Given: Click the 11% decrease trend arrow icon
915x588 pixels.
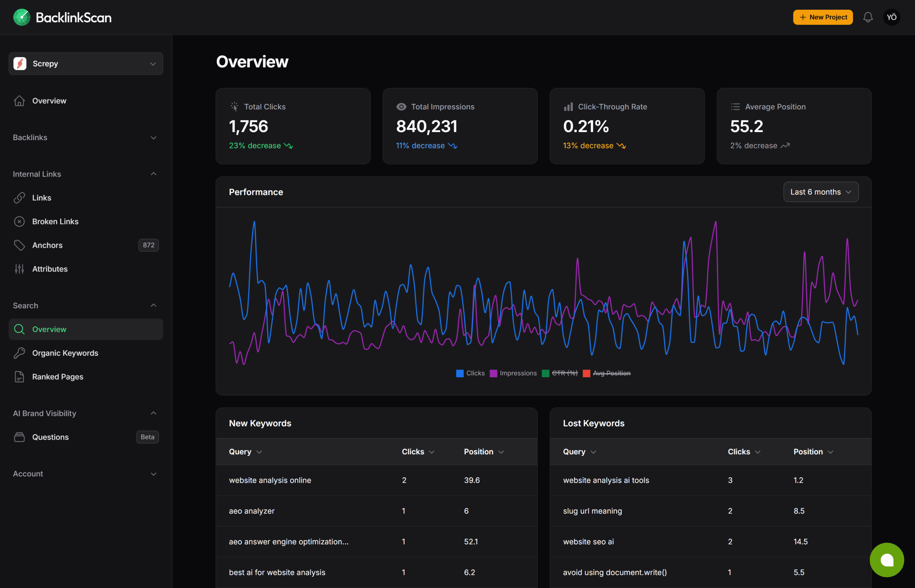Looking at the screenshot, I should (x=452, y=145).
